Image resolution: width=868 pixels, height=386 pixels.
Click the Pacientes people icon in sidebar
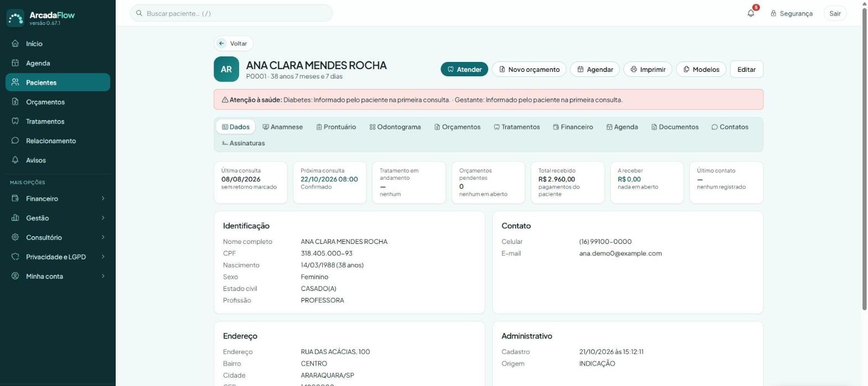point(15,82)
